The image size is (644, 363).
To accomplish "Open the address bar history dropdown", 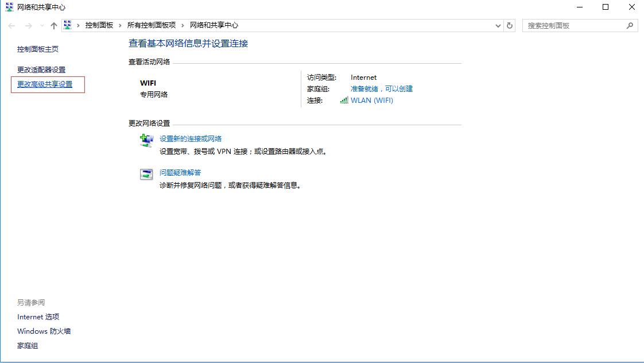I will (x=498, y=25).
